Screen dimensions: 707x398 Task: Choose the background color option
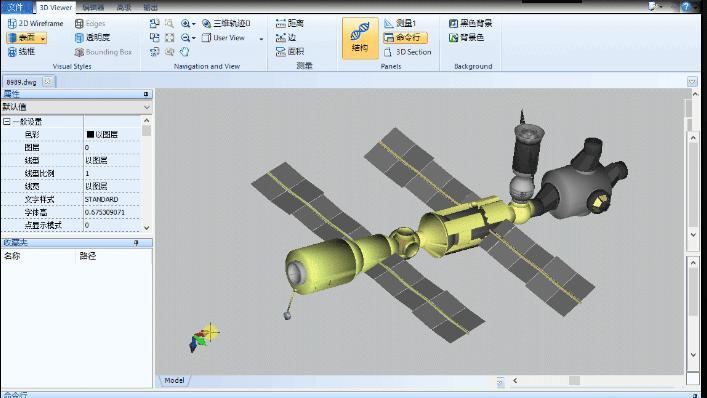tap(466, 38)
